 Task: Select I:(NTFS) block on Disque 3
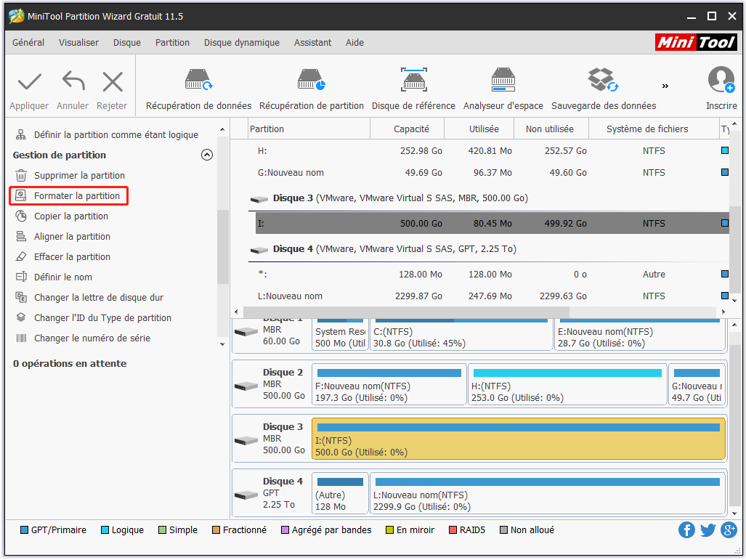click(x=519, y=439)
